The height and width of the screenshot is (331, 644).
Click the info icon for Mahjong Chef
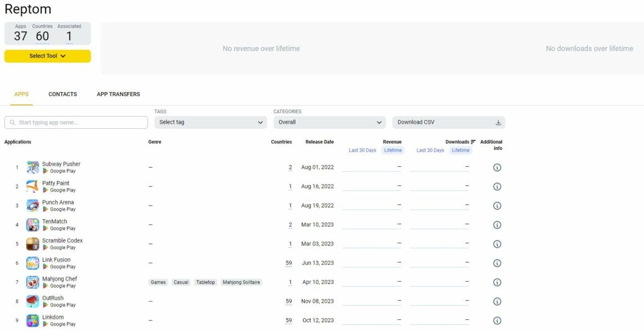497,282
